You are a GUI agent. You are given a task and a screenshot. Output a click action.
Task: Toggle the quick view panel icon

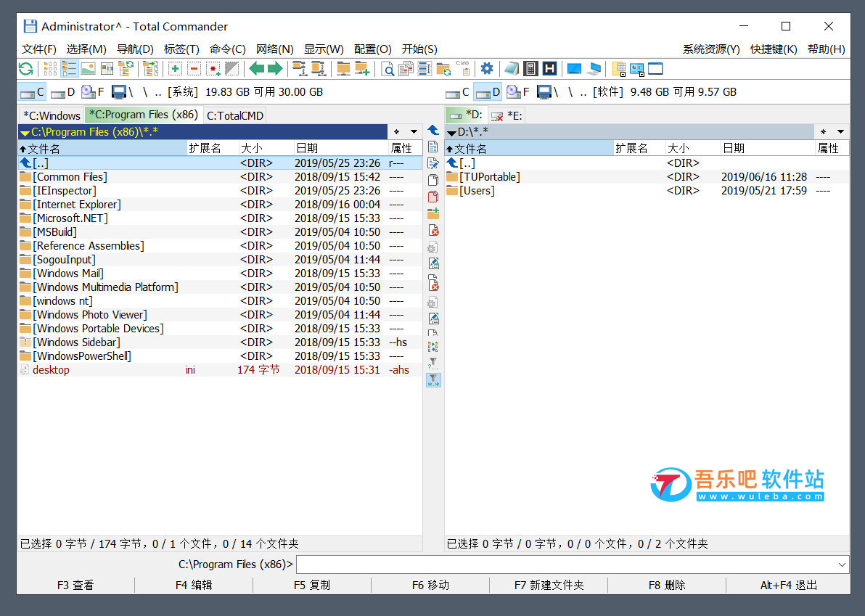(107, 69)
